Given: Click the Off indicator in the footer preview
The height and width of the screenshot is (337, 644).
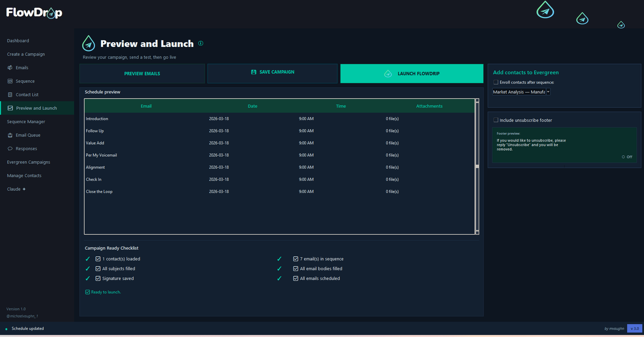Looking at the screenshot, I should 627,157.
